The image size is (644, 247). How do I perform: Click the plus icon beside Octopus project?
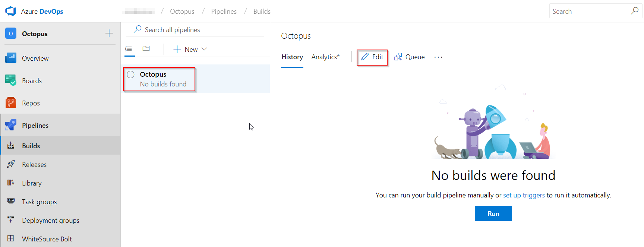click(x=109, y=34)
